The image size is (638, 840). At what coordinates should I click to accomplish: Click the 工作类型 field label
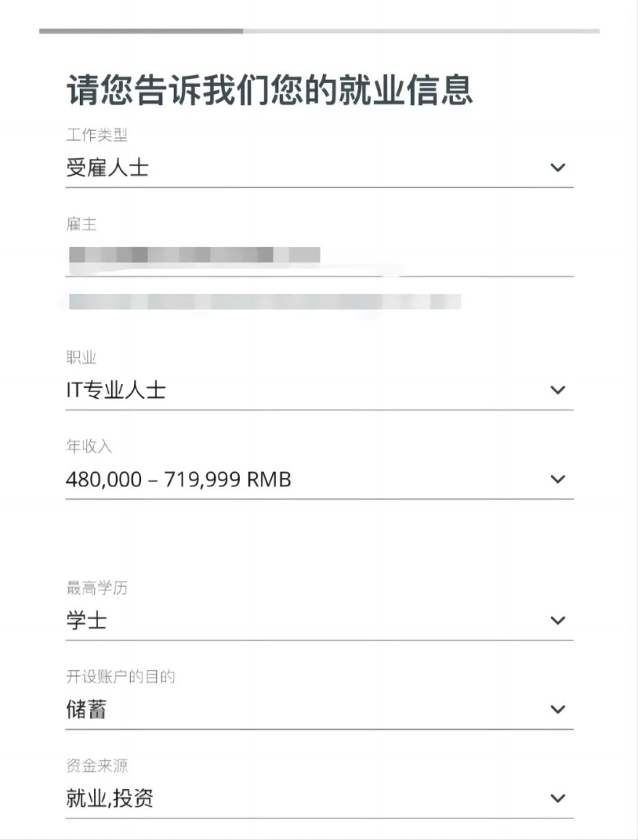(96, 135)
